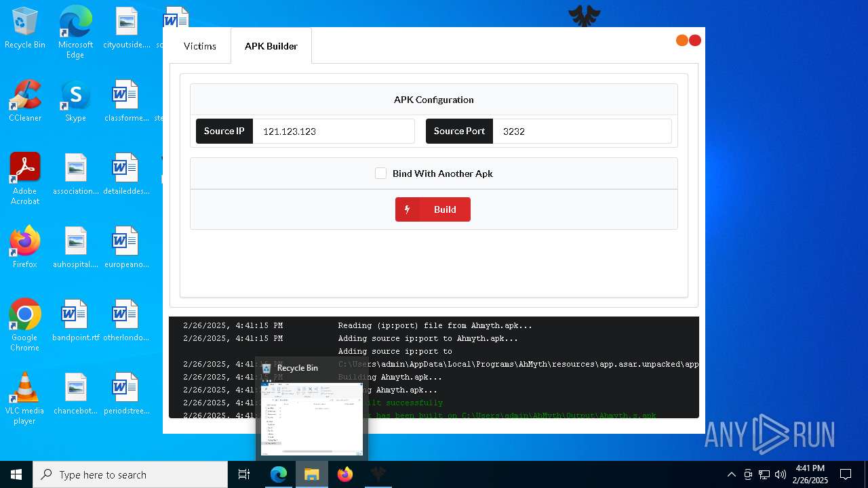Image resolution: width=868 pixels, height=488 pixels.
Task: Click the AhMyth taskbar icon
Action: 378,474
